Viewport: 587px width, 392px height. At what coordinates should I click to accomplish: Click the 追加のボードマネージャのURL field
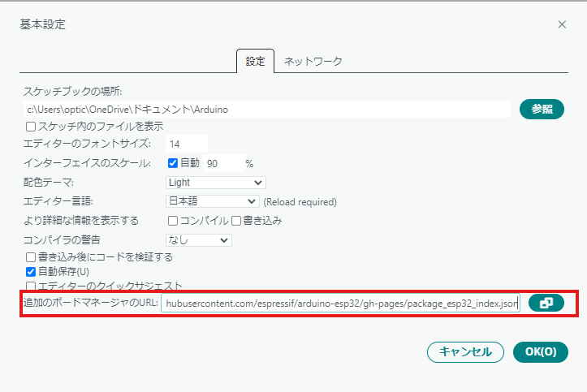[x=340, y=304]
